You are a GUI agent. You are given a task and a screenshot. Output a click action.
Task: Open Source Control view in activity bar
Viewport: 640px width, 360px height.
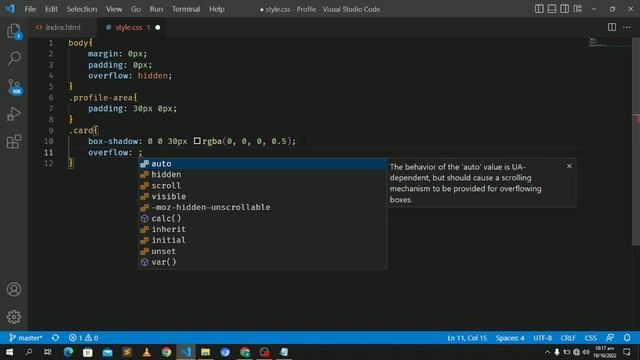point(14,87)
